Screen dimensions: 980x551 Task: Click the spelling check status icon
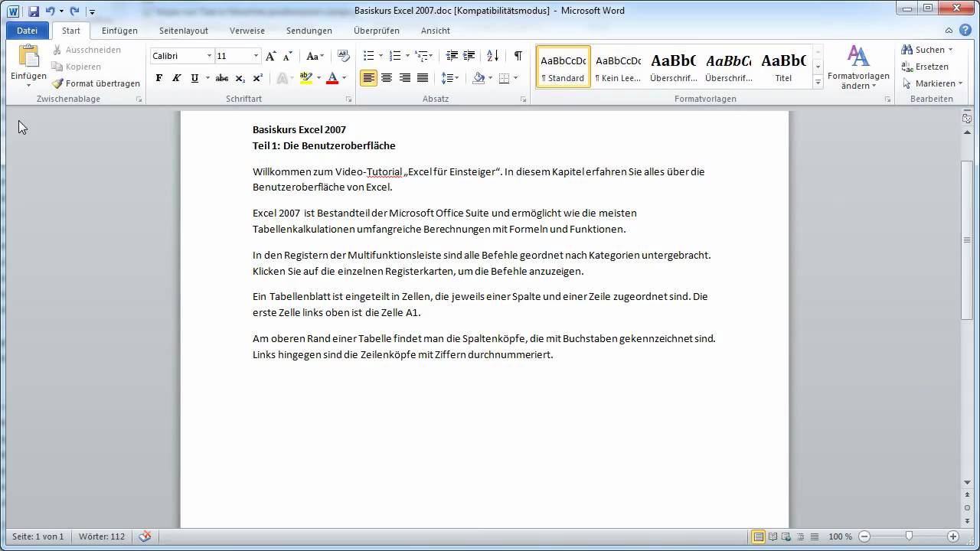pyautogui.click(x=145, y=536)
